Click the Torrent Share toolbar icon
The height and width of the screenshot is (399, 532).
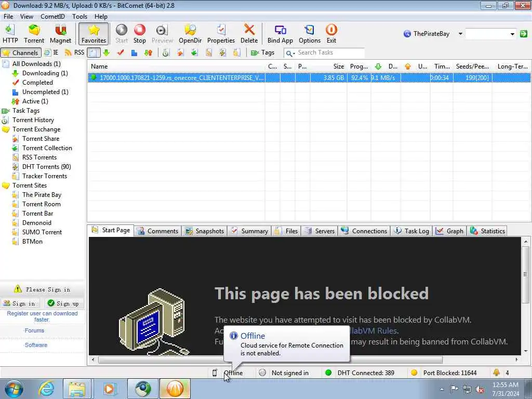tap(180, 52)
